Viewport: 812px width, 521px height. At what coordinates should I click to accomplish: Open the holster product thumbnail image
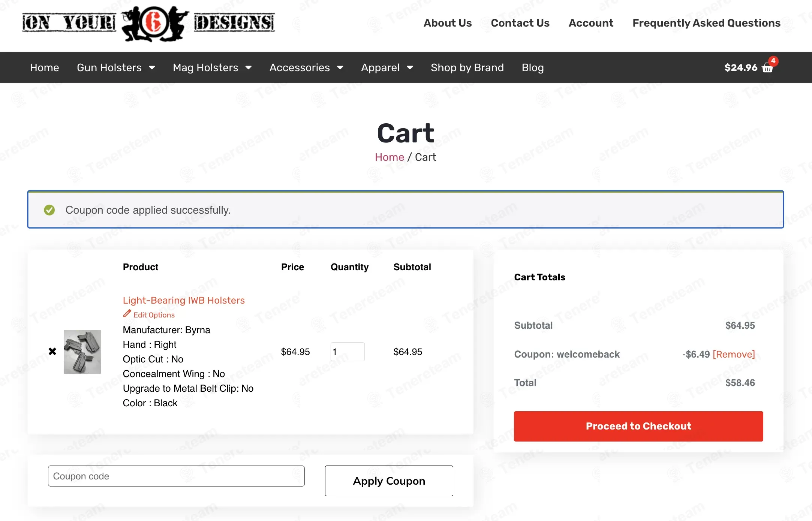click(82, 352)
